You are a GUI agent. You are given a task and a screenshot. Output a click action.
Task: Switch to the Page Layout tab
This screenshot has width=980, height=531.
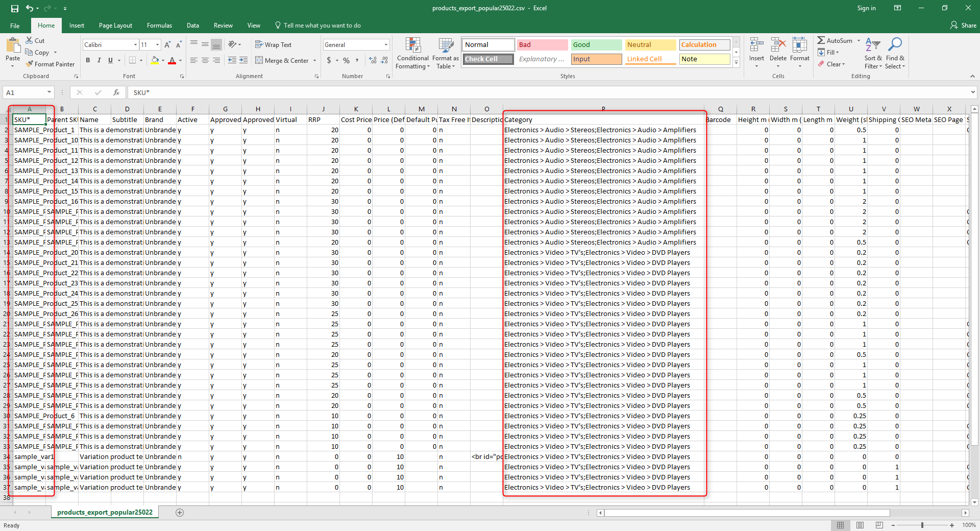115,26
